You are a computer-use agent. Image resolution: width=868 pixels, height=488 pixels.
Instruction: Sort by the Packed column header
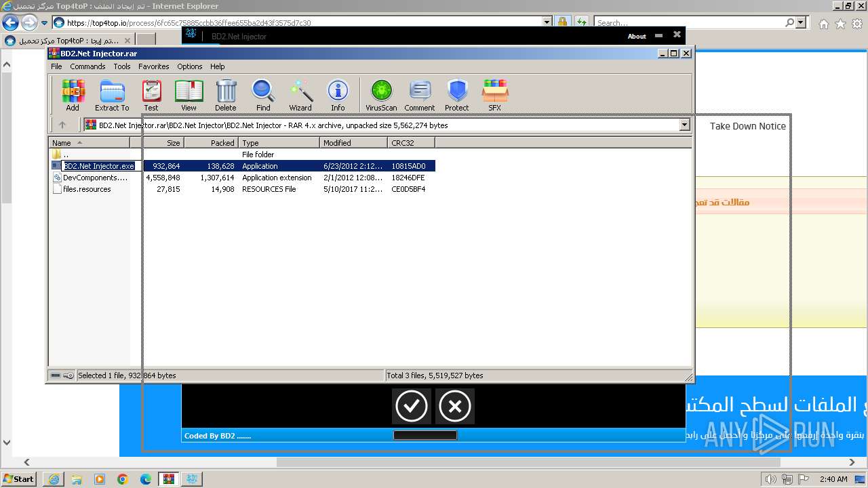(211, 143)
